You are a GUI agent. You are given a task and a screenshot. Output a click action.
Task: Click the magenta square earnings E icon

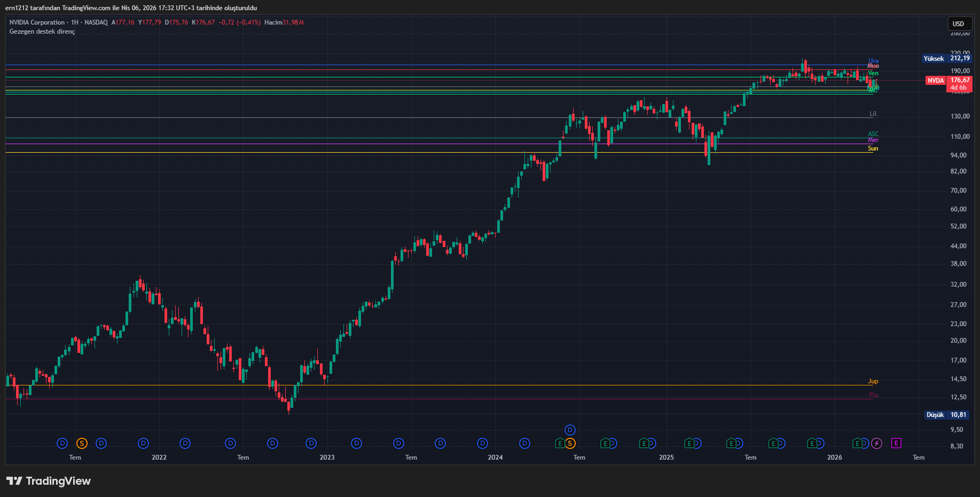(x=896, y=443)
